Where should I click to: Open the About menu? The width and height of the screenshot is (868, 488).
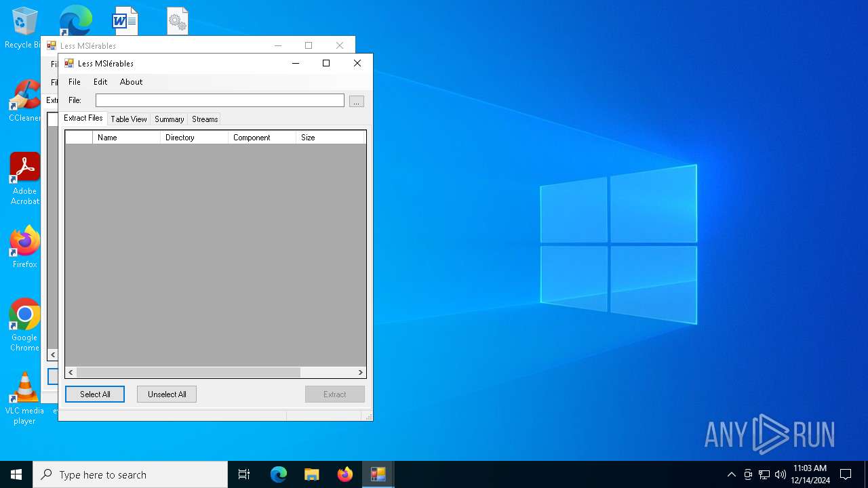tap(131, 82)
